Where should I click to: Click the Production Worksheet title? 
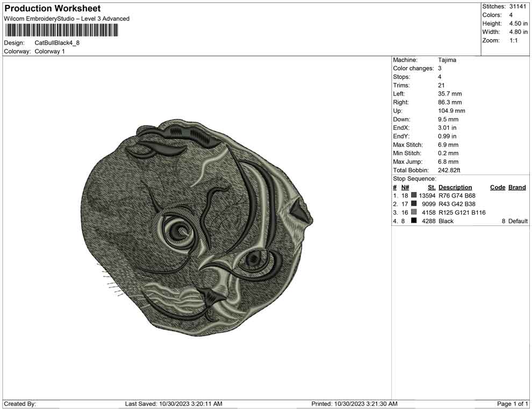click(x=53, y=9)
